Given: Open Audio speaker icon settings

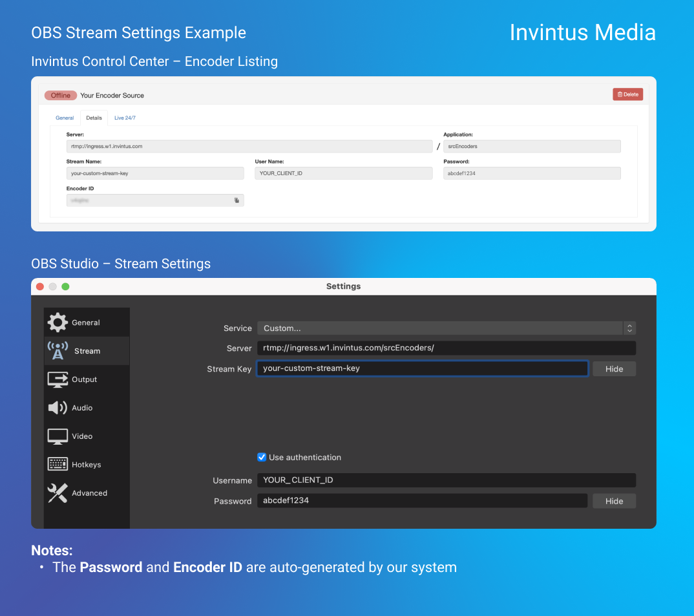Looking at the screenshot, I should click(58, 407).
